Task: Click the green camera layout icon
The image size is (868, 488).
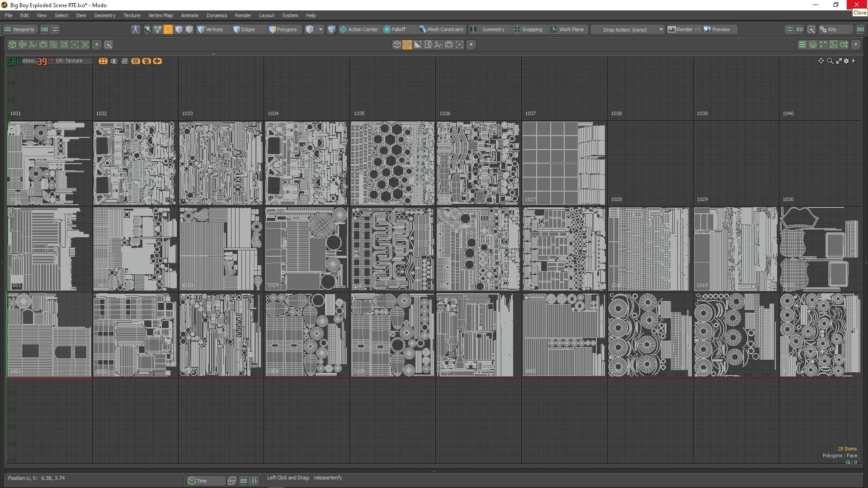Action: point(43,45)
